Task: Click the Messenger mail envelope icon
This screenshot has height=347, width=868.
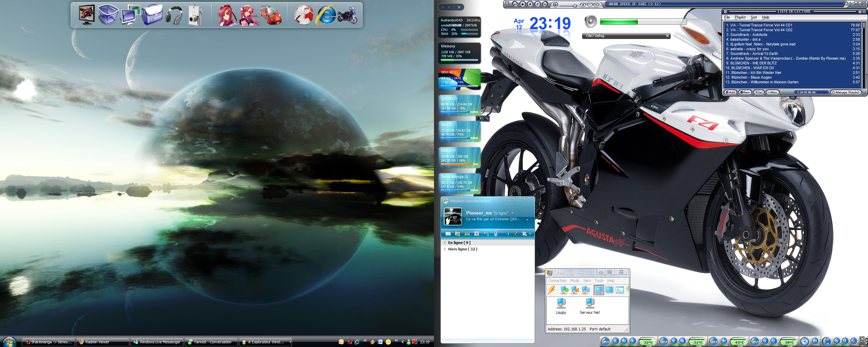Action: coord(448,234)
